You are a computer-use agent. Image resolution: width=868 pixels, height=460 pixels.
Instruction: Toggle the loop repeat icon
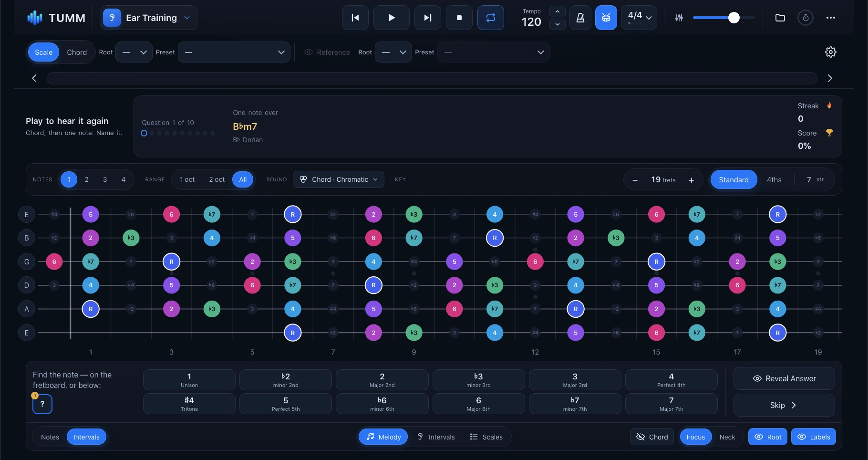491,18
